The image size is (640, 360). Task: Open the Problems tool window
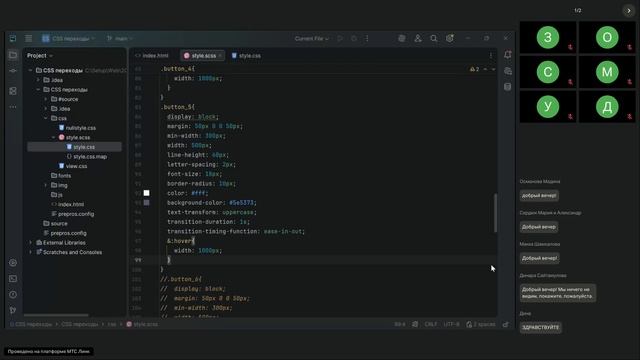pos(13,294)
